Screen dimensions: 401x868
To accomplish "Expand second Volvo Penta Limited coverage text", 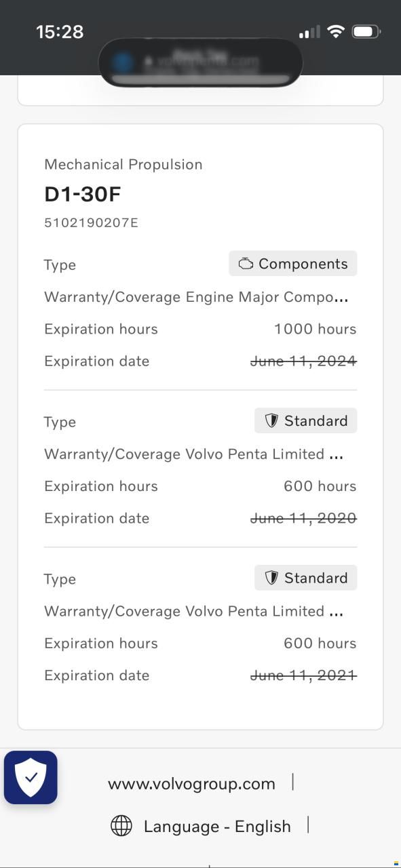I will [x=194, y=612].
